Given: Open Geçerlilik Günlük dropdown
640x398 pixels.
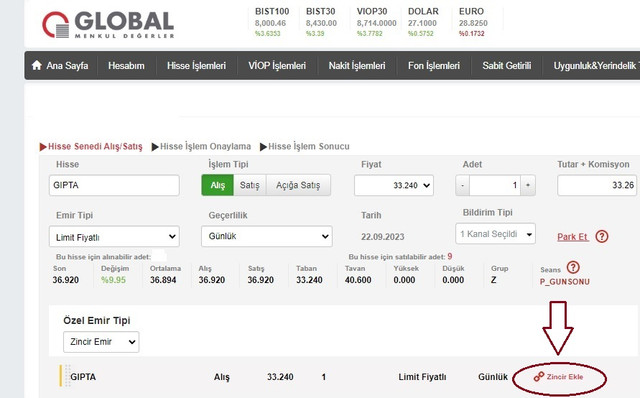Looking at the screenshot, I should (267, 236).
